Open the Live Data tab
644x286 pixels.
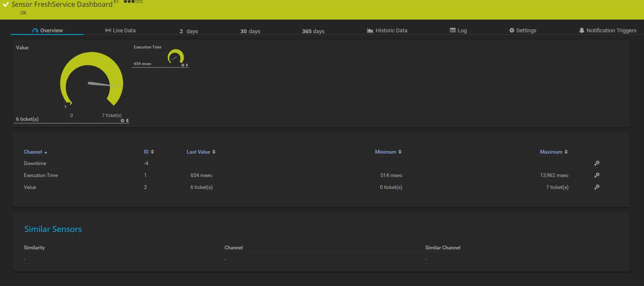[x=120, y=31]
